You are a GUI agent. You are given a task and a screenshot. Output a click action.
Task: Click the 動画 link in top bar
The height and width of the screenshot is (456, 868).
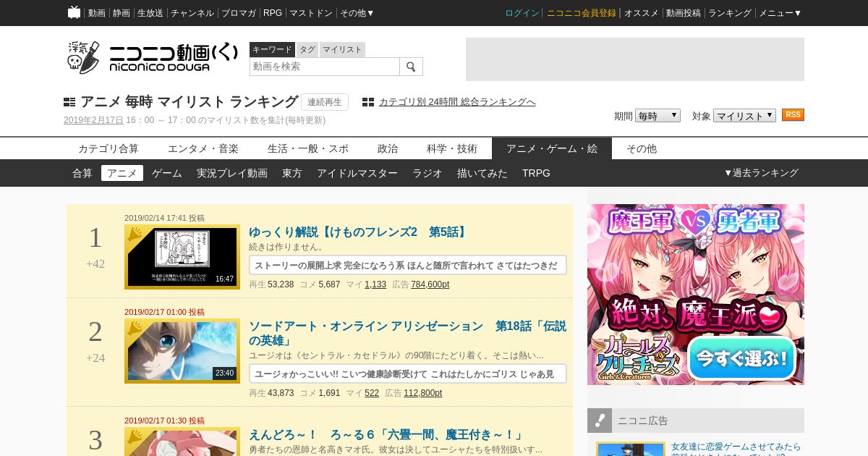pos(97,13)
